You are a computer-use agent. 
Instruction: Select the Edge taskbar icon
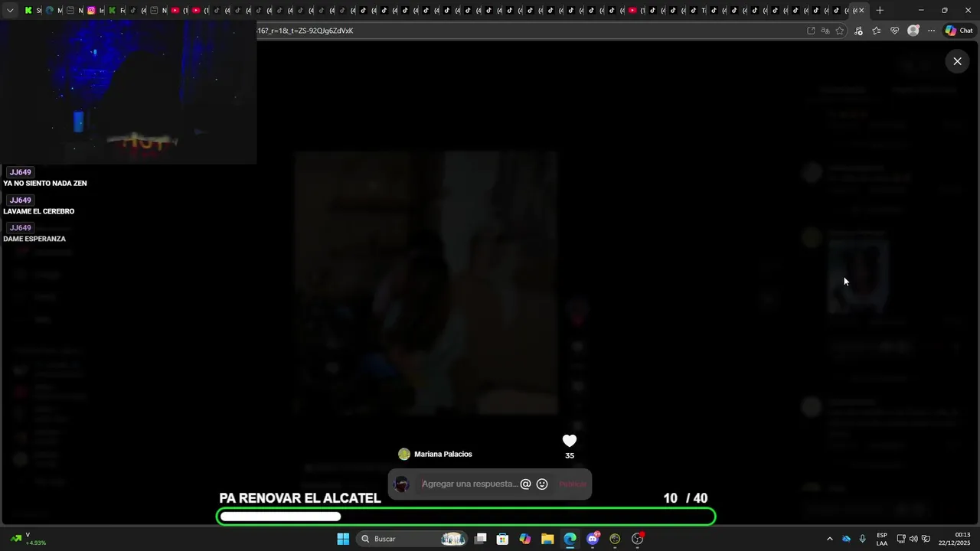(570, 539)
